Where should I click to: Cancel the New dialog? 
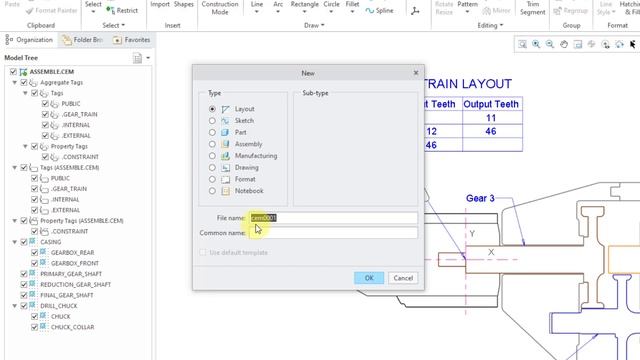click(403, 278)
